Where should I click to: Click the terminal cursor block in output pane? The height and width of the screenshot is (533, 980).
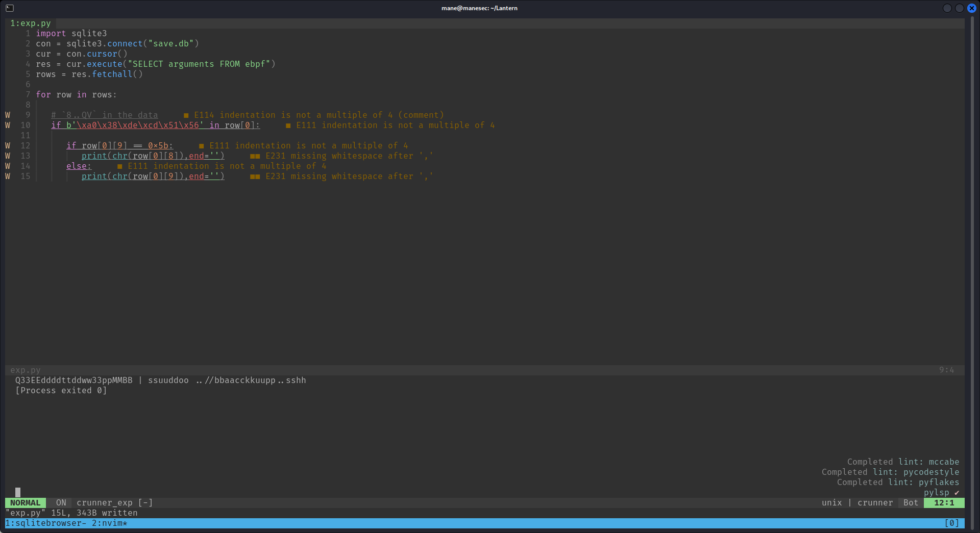18,493
